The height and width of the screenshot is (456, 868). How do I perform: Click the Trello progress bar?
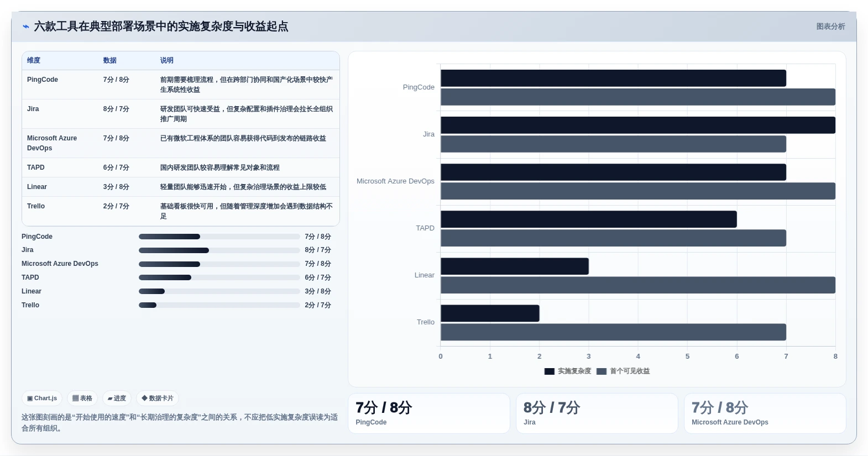(x=219, y=305)
